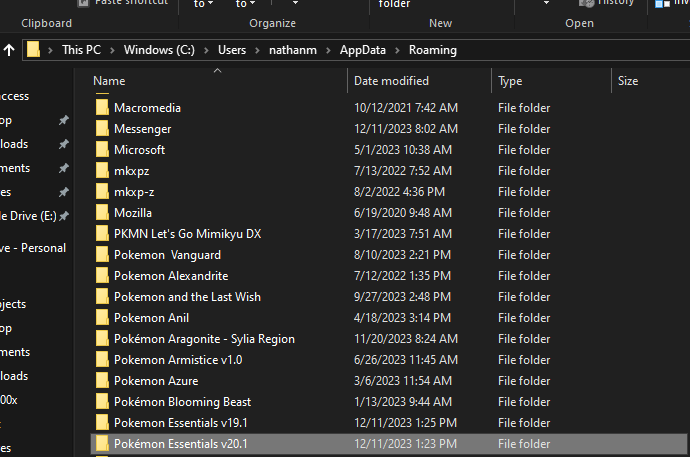
Task: Expand the chevron after Windows (C:)
Action: point(206,51)
